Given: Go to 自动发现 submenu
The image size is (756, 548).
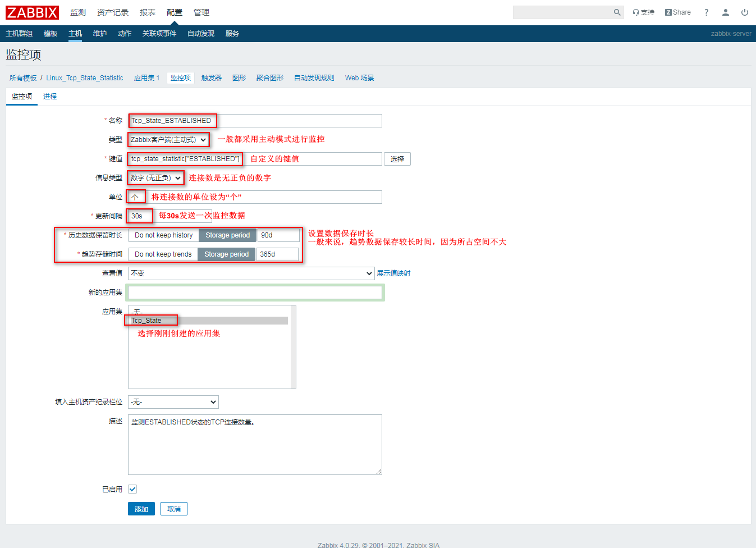Looking at the screenshot, I should click(201, 34).
